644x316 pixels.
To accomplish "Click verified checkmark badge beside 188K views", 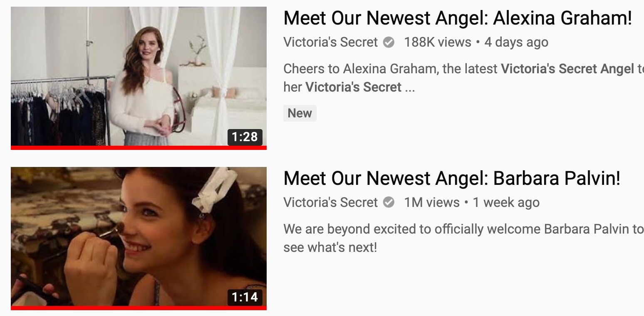I will pos(389,42).
